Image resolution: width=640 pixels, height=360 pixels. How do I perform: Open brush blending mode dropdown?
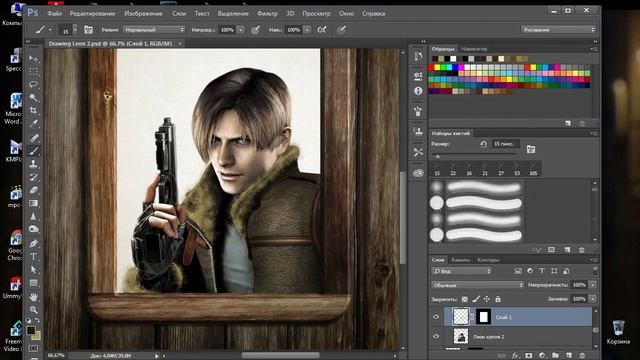pyautogui.click(x=154, y=30)
